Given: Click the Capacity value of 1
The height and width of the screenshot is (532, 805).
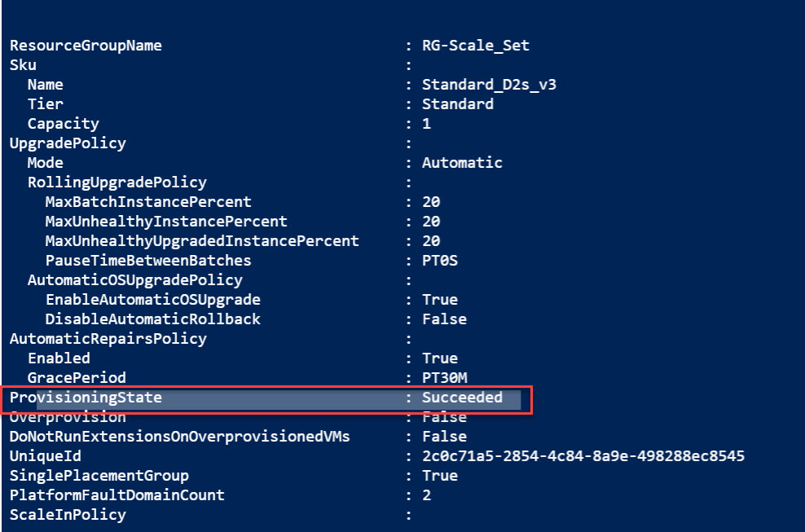Looking at the screenshot, I should point(426,124).
